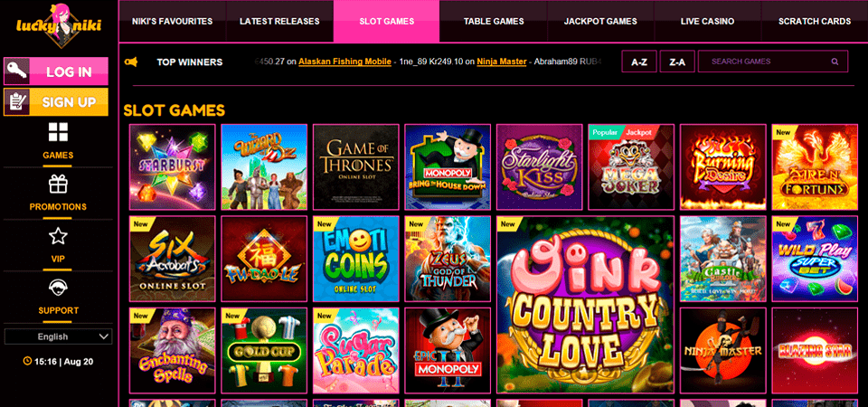Sort games Z-A

677,62
